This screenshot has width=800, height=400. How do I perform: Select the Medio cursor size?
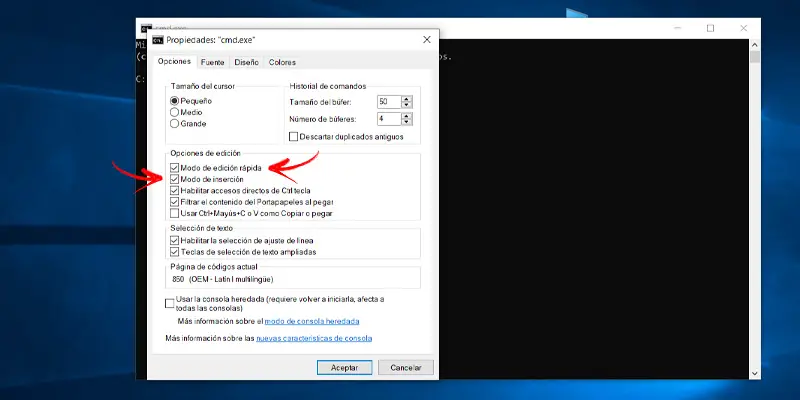coord(174,112)
